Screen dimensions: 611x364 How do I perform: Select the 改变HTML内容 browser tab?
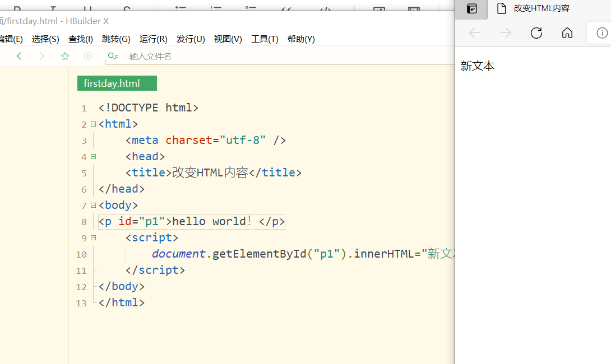pyautogui.click(x=541, y=8)
